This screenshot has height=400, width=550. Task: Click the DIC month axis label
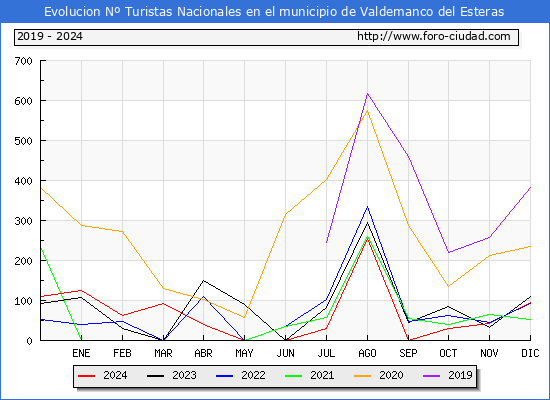tap(530, 353)
